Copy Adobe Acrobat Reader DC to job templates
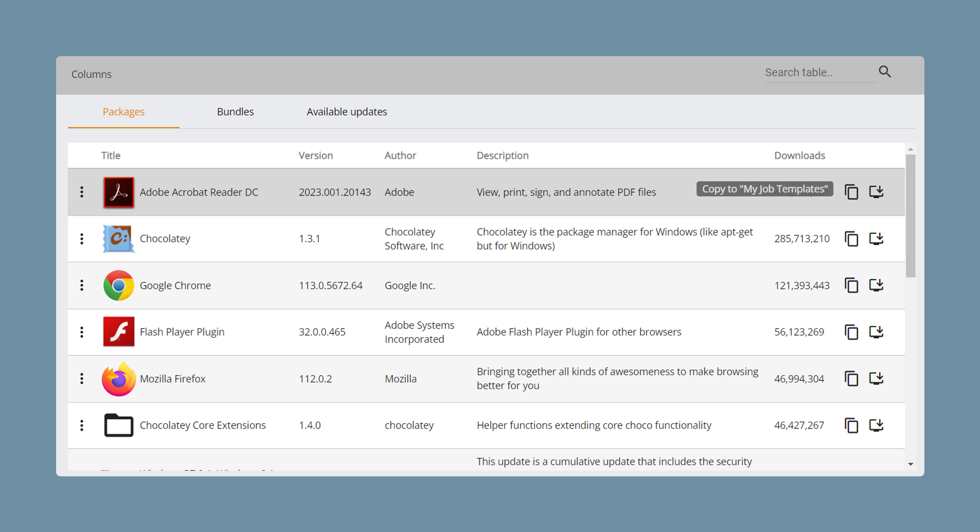Image resolution: width=980 pixels, height=532 pixels. click(x=852, y=192)
